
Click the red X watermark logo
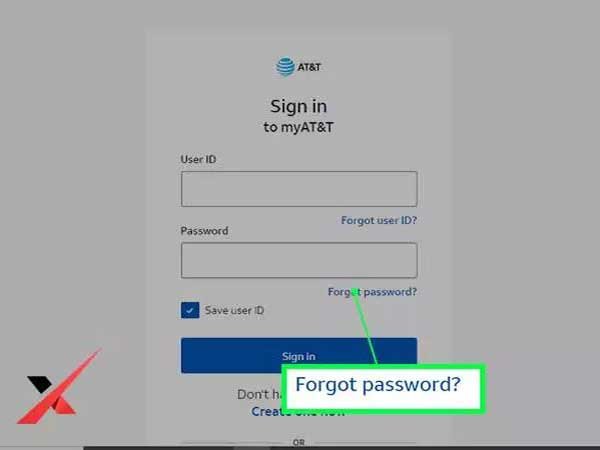pyautogui.click(x=59, y=386)
